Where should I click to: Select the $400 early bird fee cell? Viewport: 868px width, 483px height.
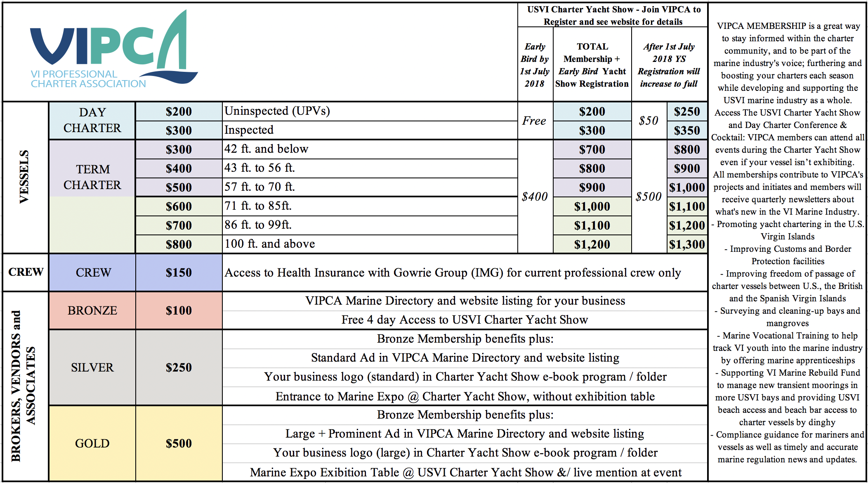click(535, 197)
